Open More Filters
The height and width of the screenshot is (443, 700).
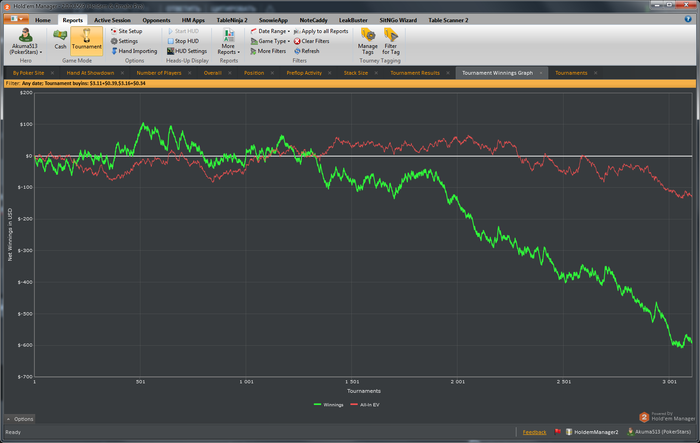tap(268, 51)
